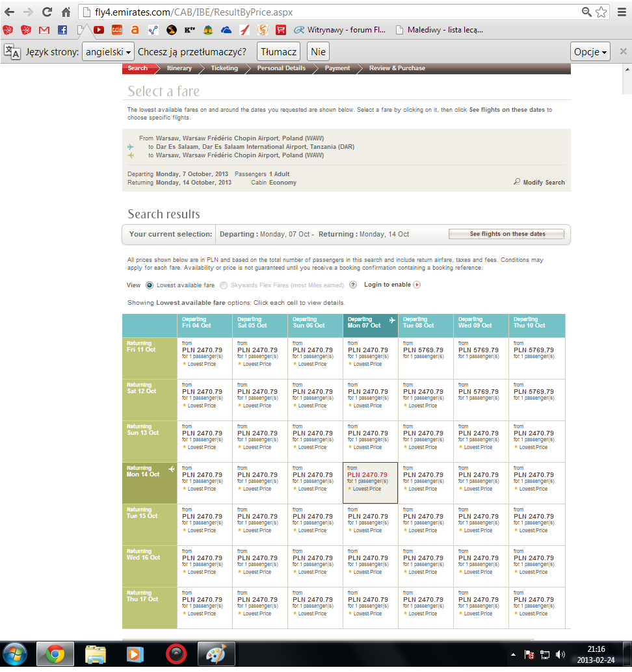Viewport: 632px width, 672px height.
Task: Open the 'angielski' language dropdown
Action: [108, 52]
